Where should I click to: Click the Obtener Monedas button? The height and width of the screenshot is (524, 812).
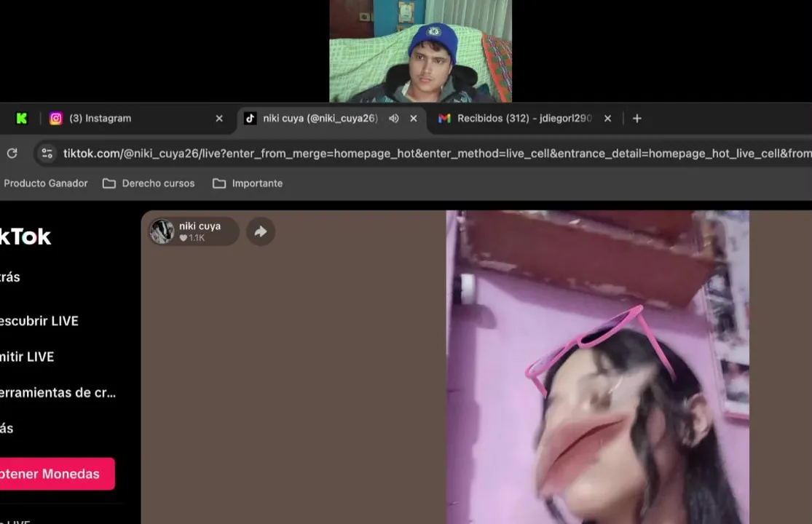click(x=57, y=474)
